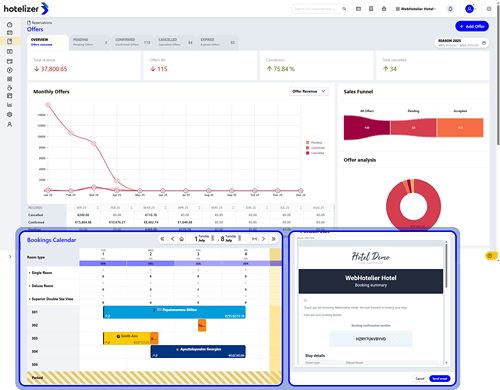Open the start date 1 July picker
This screenshot has height=390, width=500.
click(204, 239)
